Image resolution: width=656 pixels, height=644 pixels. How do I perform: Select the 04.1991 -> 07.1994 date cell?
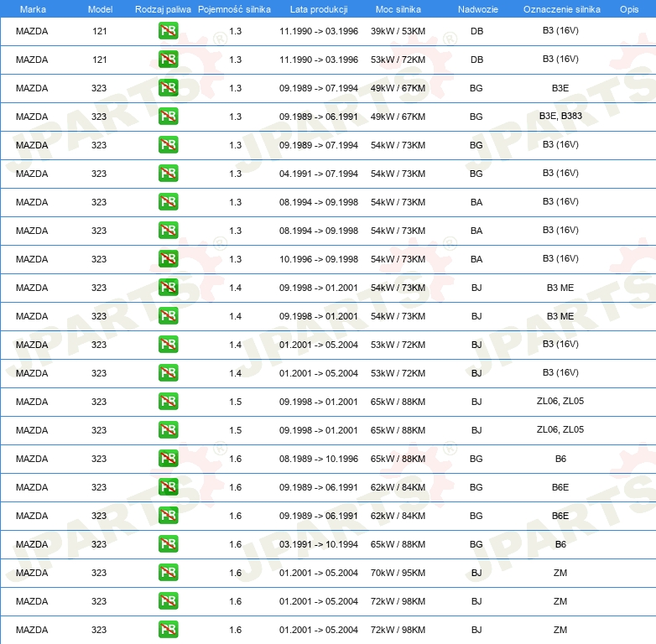coord(319,174)
